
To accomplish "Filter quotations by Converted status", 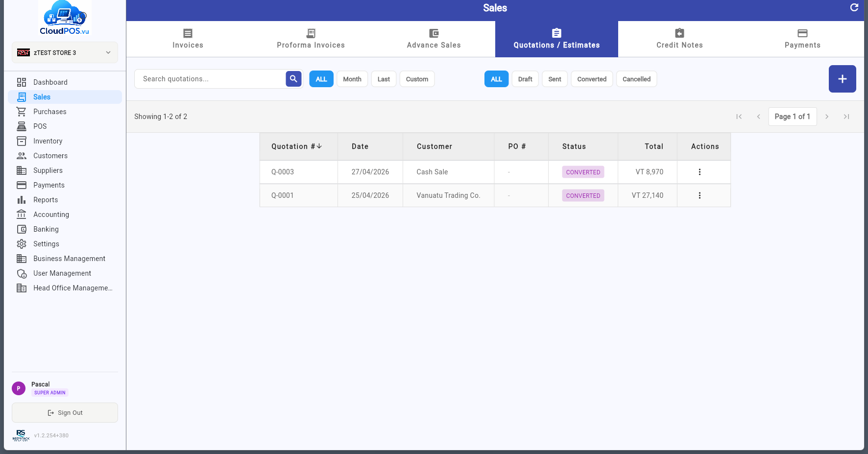I will [x=592, y=79].
